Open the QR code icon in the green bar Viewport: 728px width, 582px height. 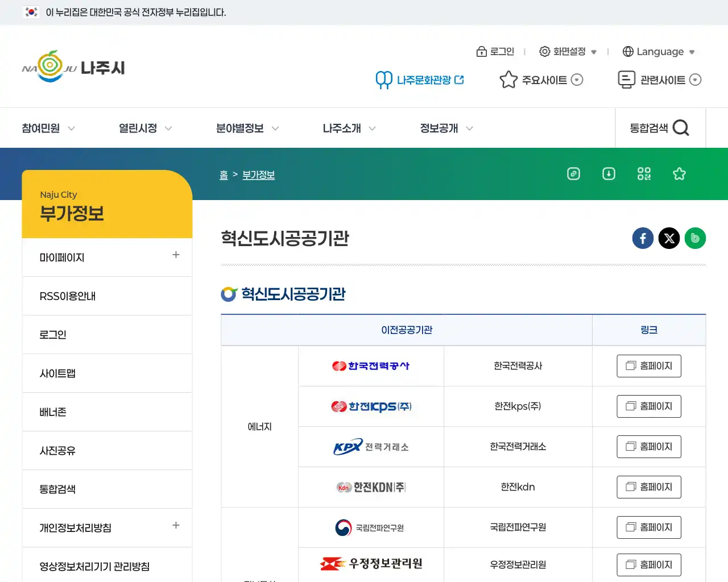coord(644,174)
